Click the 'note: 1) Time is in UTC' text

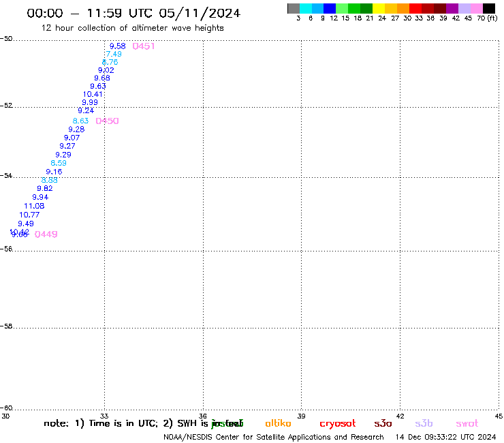coord(101,423)
